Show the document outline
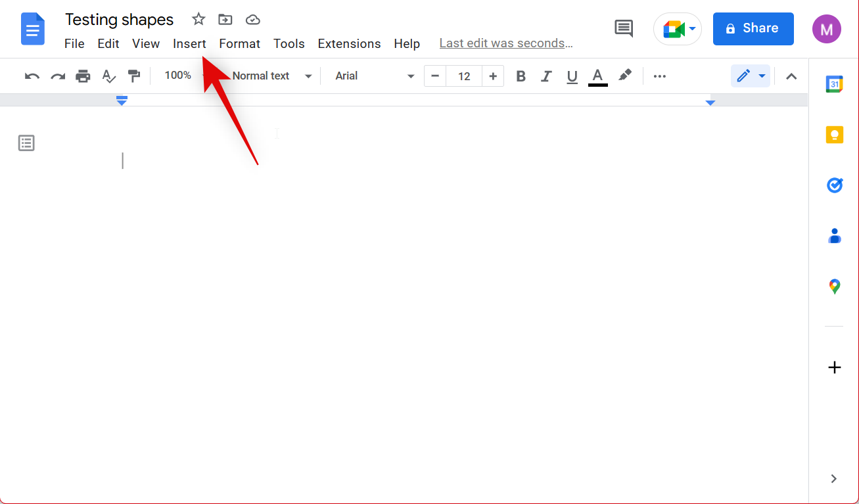Image resolution: width=859 pixels, height=504 pixels. [26, 143]
